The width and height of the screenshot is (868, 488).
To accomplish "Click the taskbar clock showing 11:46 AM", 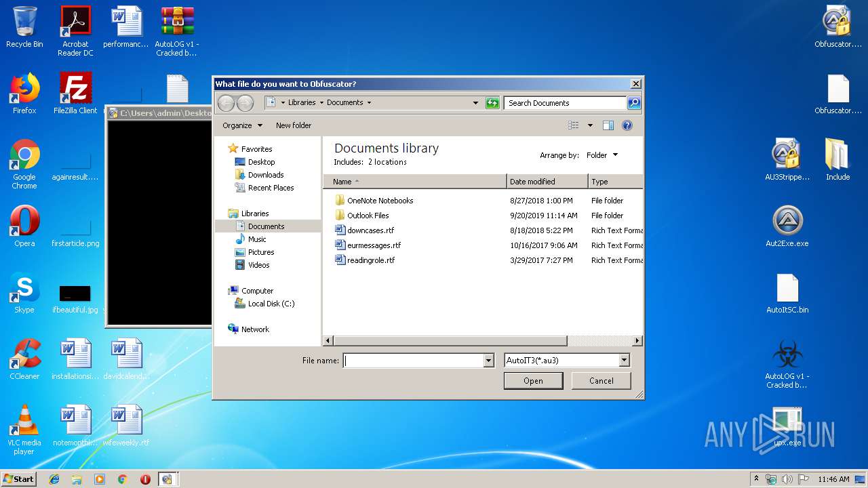I will [833, 479].
